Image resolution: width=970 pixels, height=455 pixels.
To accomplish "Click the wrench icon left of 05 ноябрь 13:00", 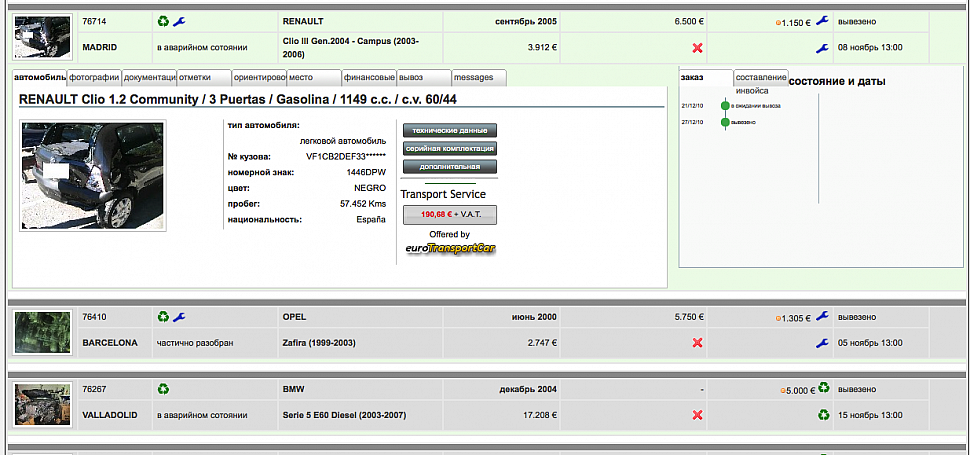I will click(822, 342).
